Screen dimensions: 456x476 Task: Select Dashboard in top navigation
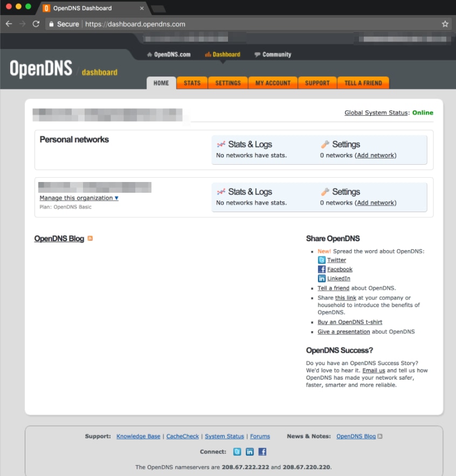click(223, 54)
